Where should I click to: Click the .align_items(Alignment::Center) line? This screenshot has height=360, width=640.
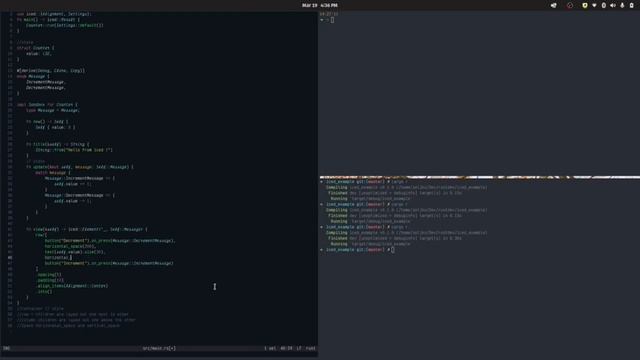(72, 286)
